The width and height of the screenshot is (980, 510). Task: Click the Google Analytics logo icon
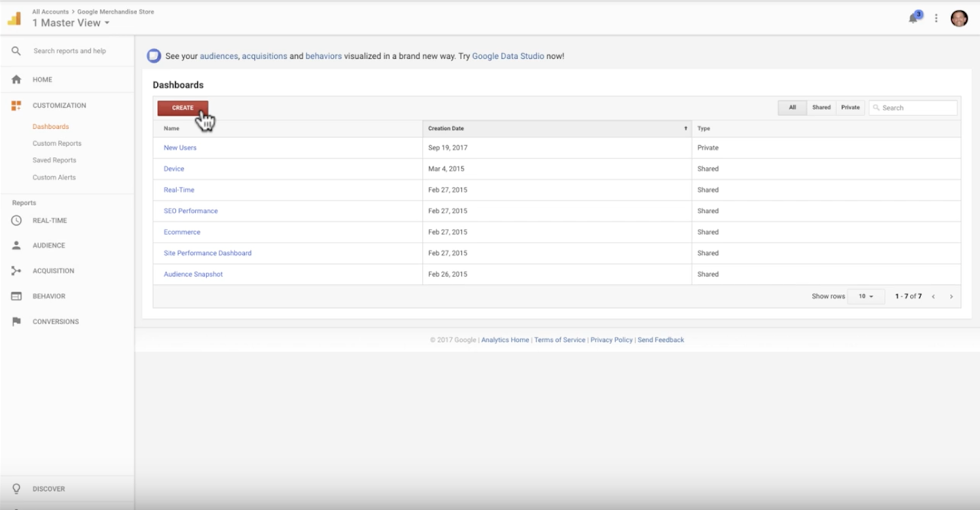coord(14,18)
